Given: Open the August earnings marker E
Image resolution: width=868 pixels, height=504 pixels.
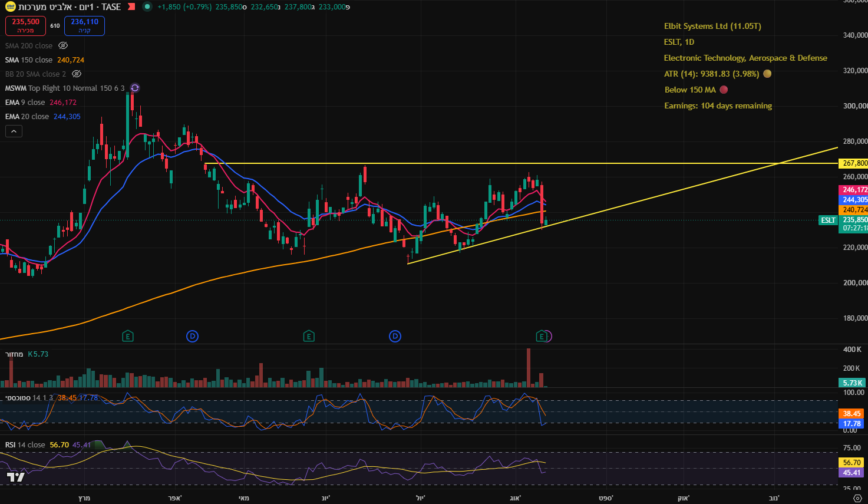Looking at the screenshot, I should 542,337.
